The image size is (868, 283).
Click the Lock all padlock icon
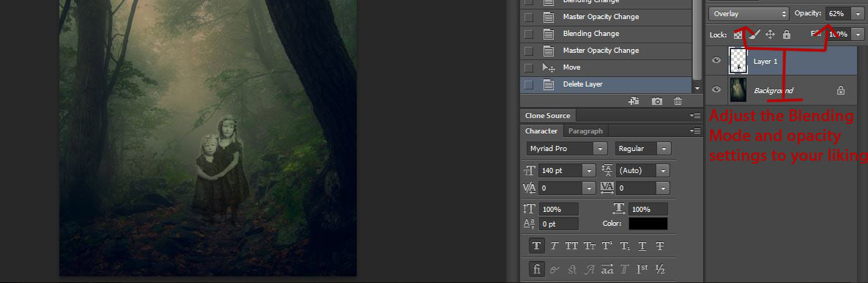click(787, 34)
